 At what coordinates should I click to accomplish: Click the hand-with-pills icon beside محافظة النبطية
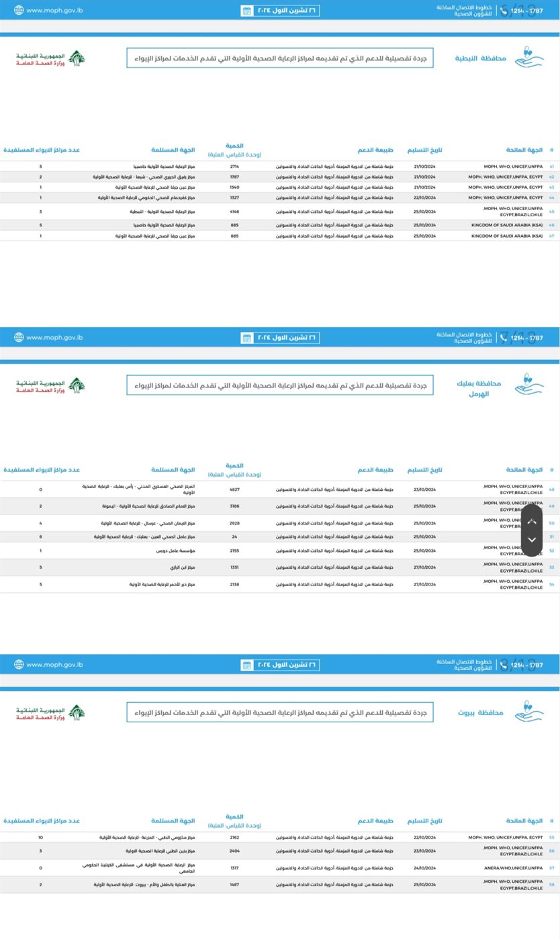coord(529,56)
